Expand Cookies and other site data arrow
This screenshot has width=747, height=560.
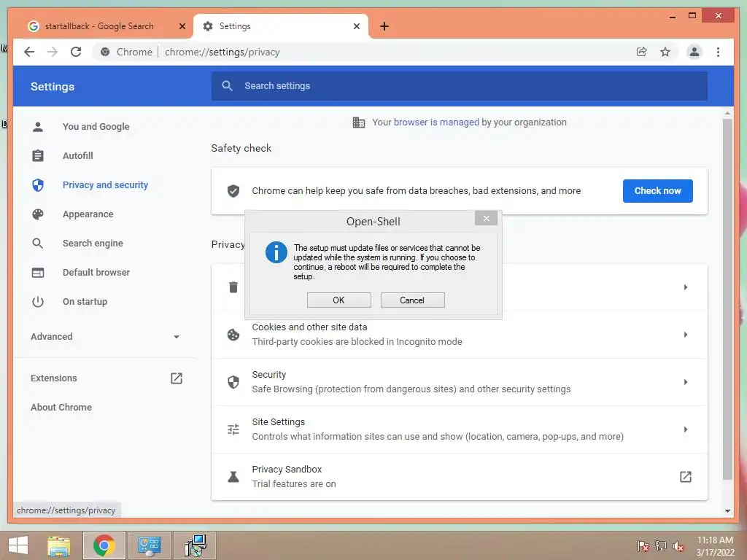tap(686, 335)
